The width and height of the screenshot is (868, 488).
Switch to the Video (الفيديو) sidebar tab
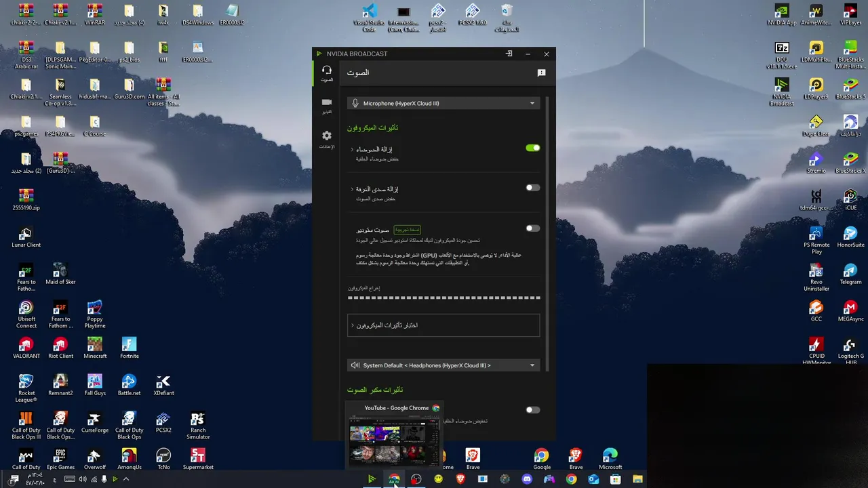[x=327, y=106]
